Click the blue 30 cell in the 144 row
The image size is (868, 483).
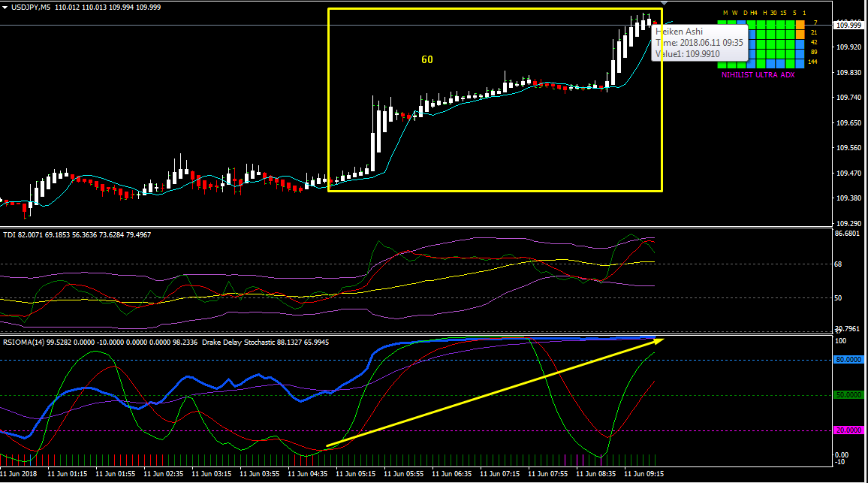coord(770,64)
